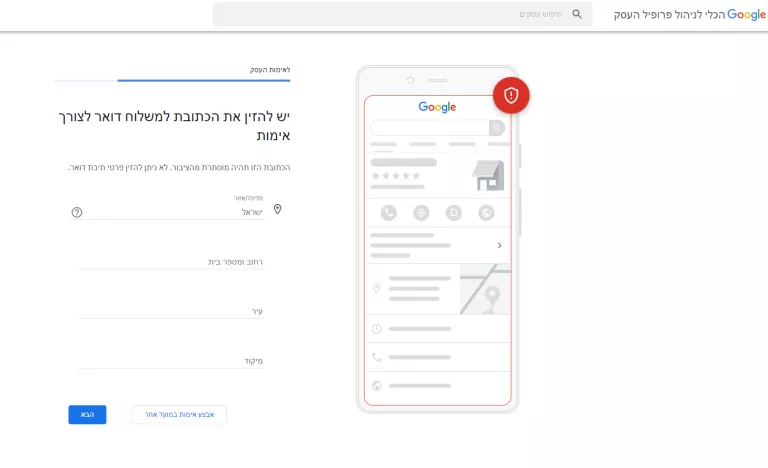Click the heading יש להזין את הכתובת

coord(174,126)
